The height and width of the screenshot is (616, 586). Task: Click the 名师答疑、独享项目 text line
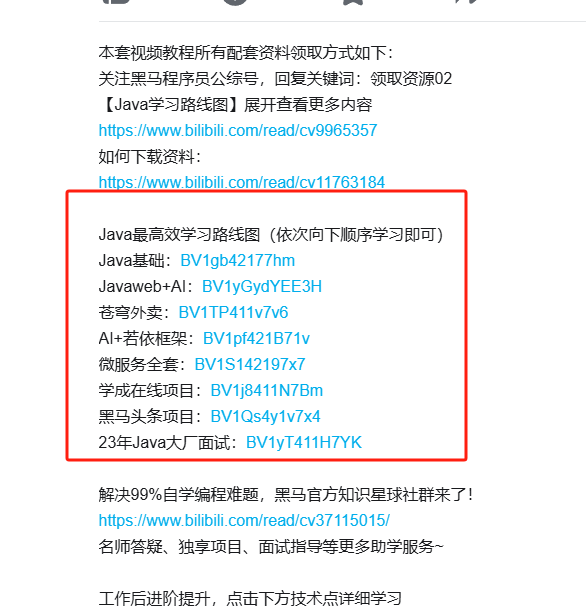271,546
